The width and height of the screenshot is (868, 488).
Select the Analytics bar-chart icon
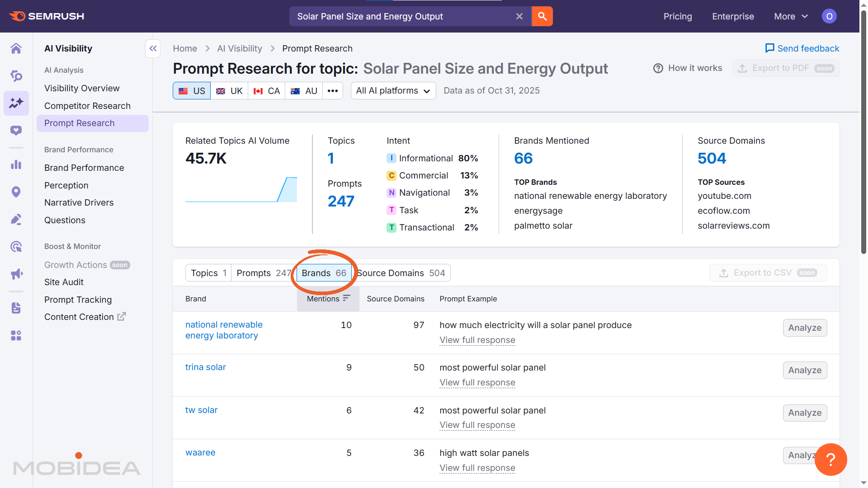coord(16,164)
